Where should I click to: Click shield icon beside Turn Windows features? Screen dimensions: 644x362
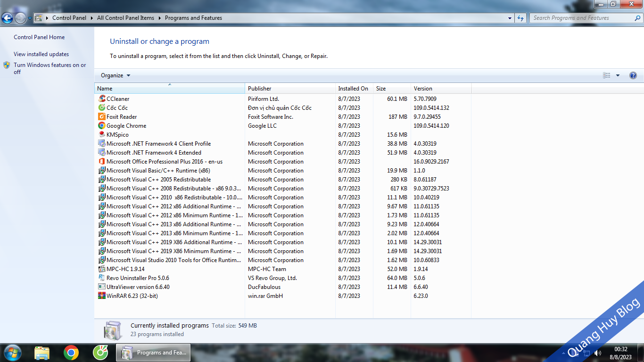(7, 65)
